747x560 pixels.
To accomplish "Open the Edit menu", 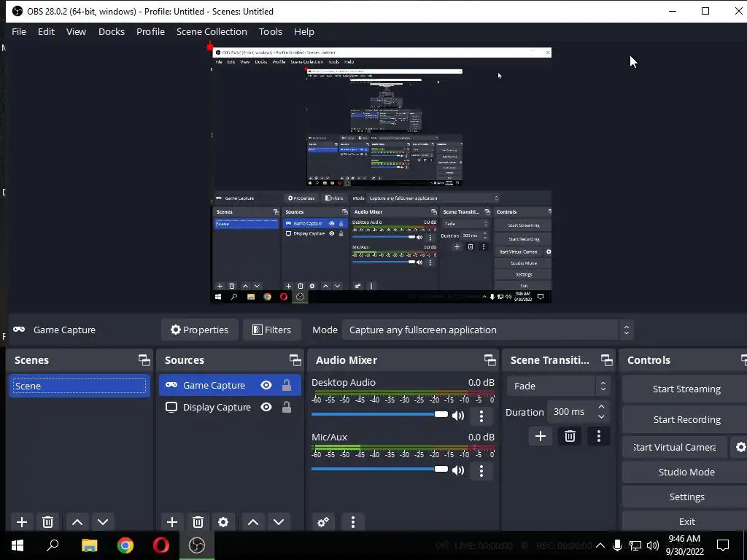I will tap(46, 31).
